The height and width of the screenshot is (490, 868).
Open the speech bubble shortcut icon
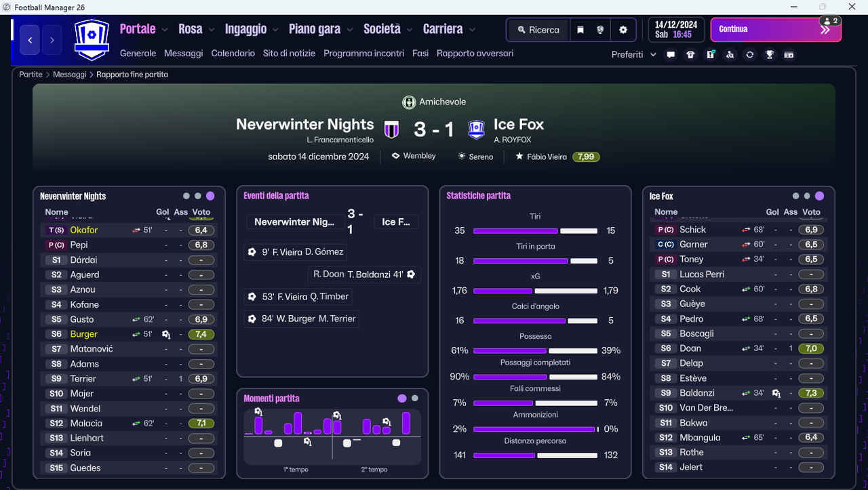point(671,55)
